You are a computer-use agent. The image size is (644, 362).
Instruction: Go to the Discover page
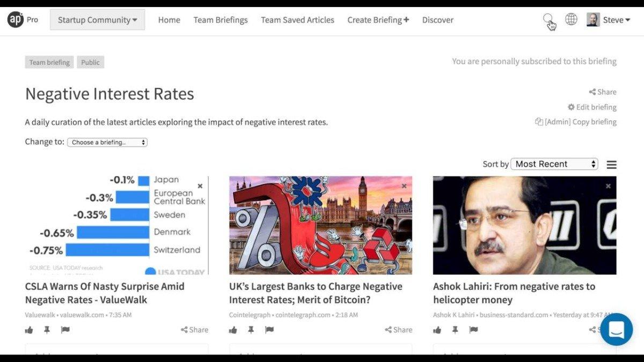pos(438,20)
